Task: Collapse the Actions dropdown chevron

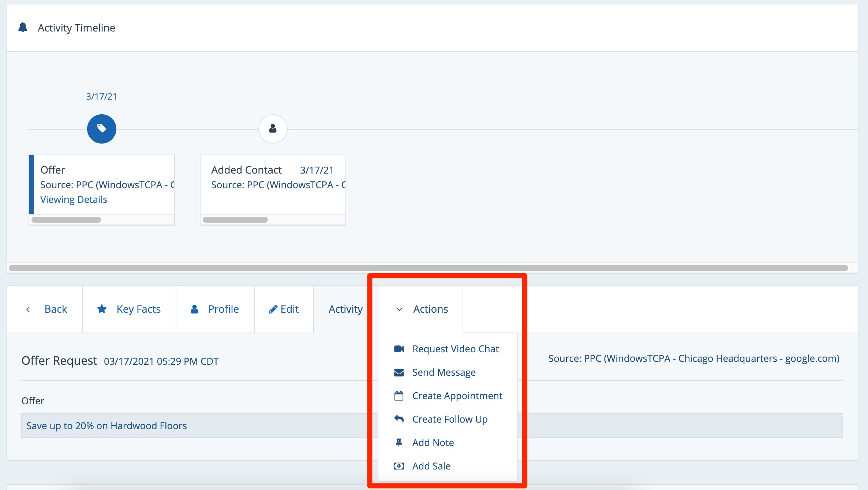Action: click(399, 309)
